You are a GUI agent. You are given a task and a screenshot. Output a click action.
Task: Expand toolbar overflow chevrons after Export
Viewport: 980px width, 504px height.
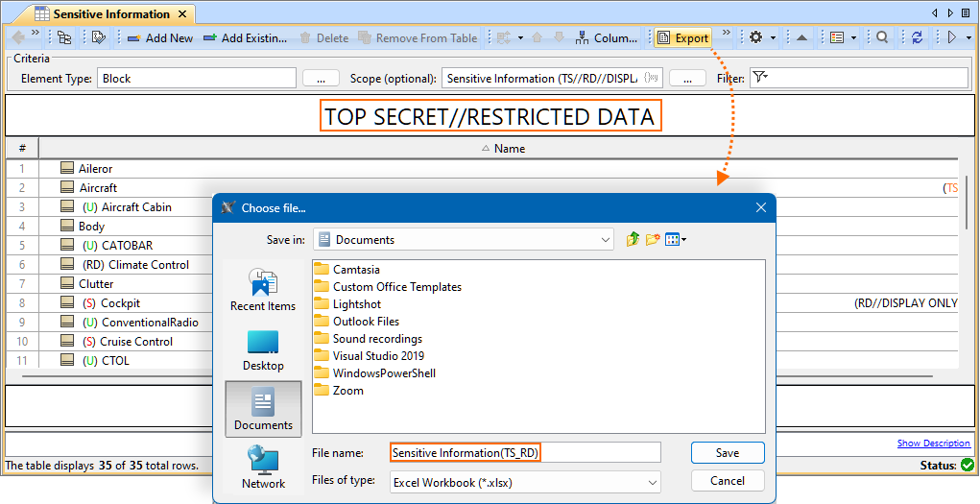[727, 33]
